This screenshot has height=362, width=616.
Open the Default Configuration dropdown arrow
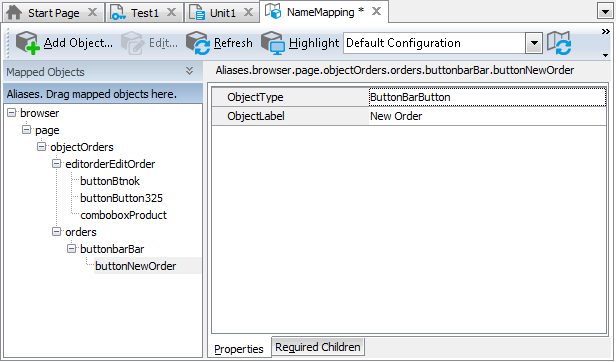[x=534, y=43]
